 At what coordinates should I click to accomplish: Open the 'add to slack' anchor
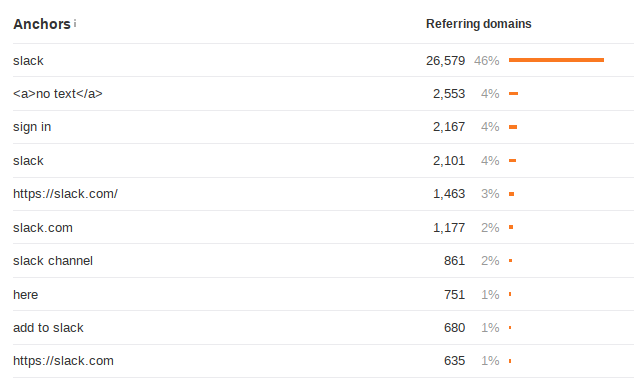(48, 327)
